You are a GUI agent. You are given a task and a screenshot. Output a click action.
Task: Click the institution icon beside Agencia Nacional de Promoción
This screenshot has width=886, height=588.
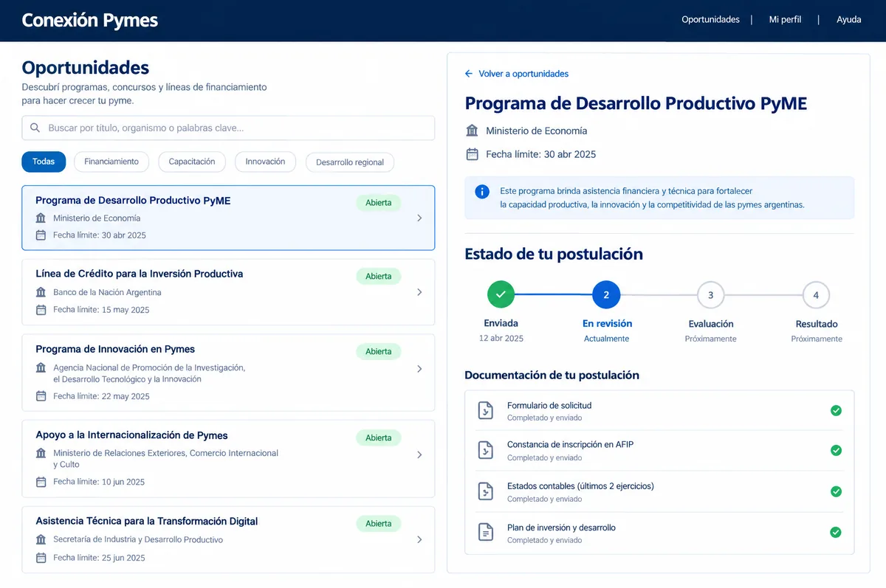coord(41,367)
